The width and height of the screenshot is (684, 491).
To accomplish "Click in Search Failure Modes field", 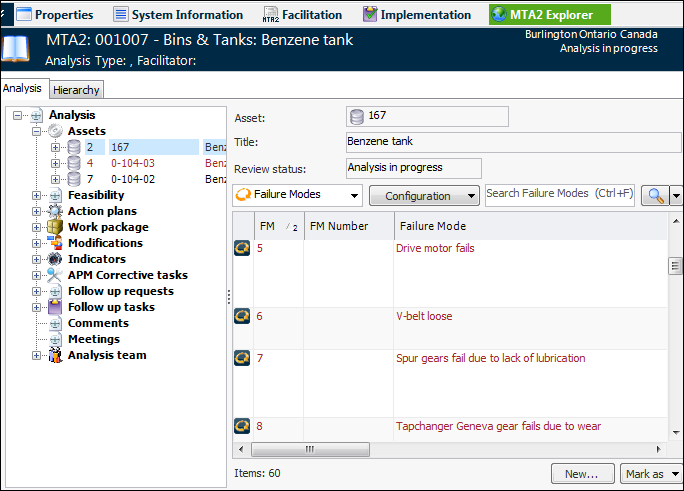I will [x=560, y=195].
